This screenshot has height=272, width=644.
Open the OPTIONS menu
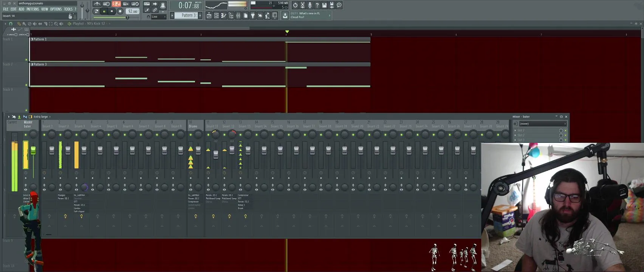(x=56, y=9)
